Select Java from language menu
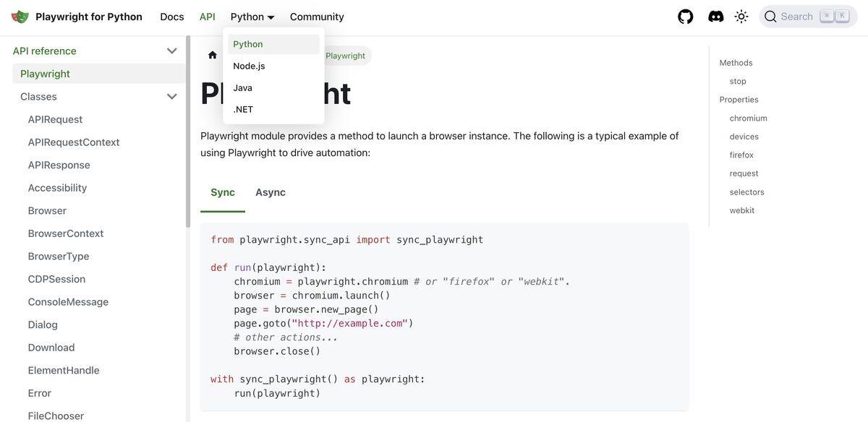Image resolution: width=868 pixels, height=422 pixels. click(243, 87)
